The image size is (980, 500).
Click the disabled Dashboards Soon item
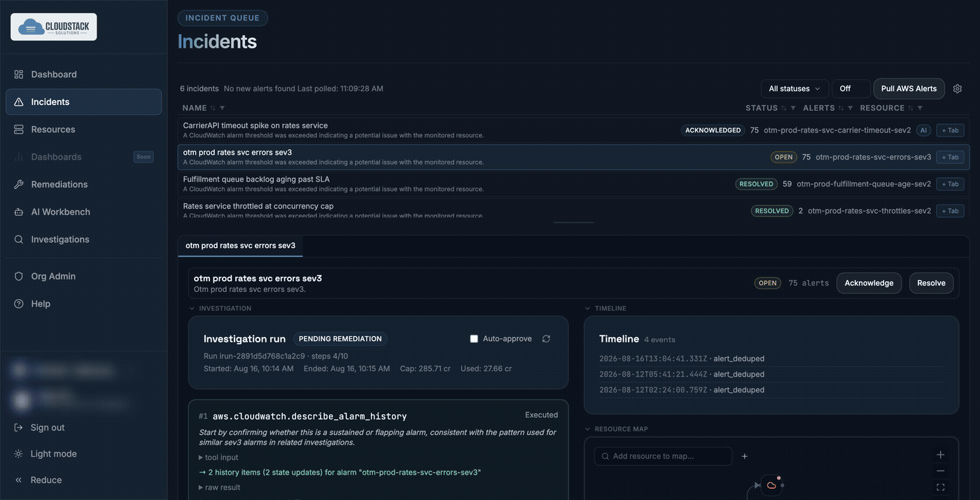pyautogui.click(x=83, y=157)
